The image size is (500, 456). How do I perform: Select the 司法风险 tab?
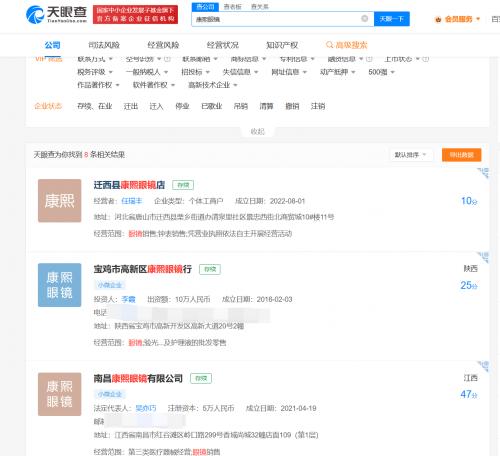(104, 45)
